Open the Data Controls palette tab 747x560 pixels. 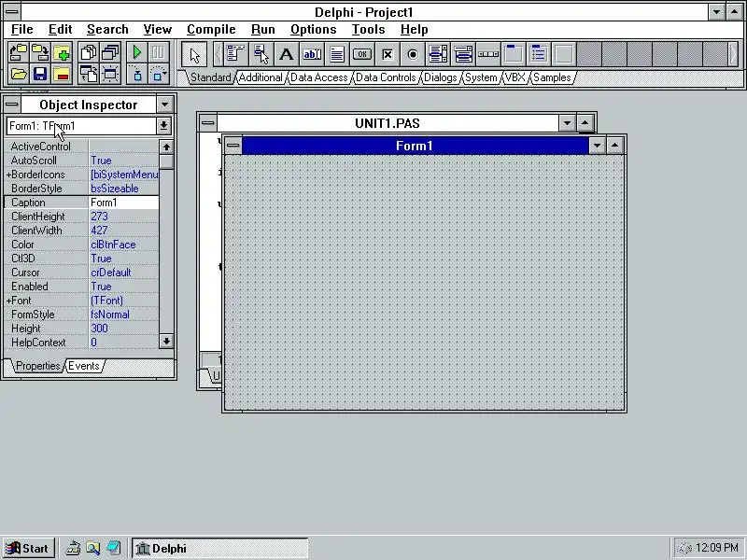(x=386, y=77)
